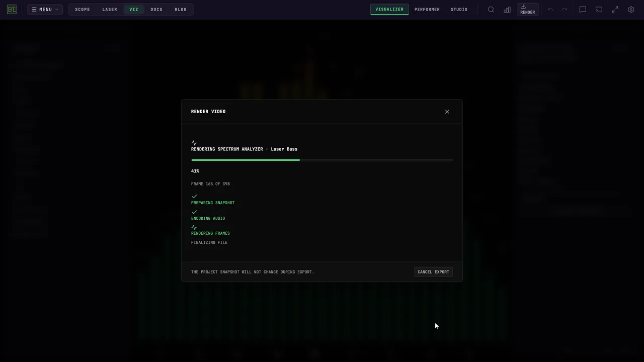Screen dimensions: 644x362
Task: Click Cancel Export button
Action: click(x=433, y=272)
